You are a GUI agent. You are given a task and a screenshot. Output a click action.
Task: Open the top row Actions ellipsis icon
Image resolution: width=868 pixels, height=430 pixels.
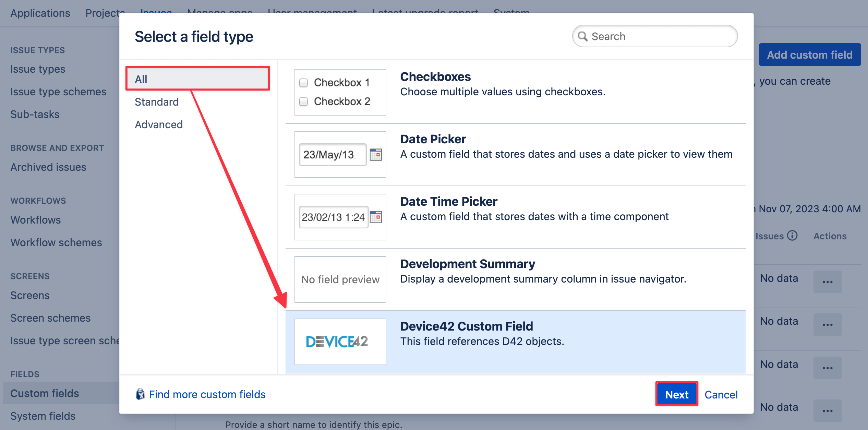tap(827, 282)
